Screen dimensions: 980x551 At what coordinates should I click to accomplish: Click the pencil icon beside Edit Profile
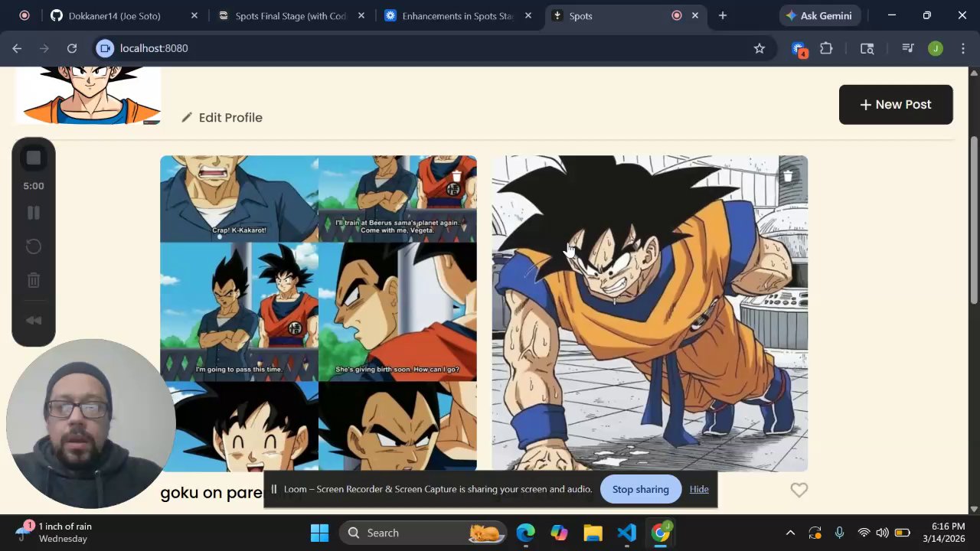coord(187,117)
